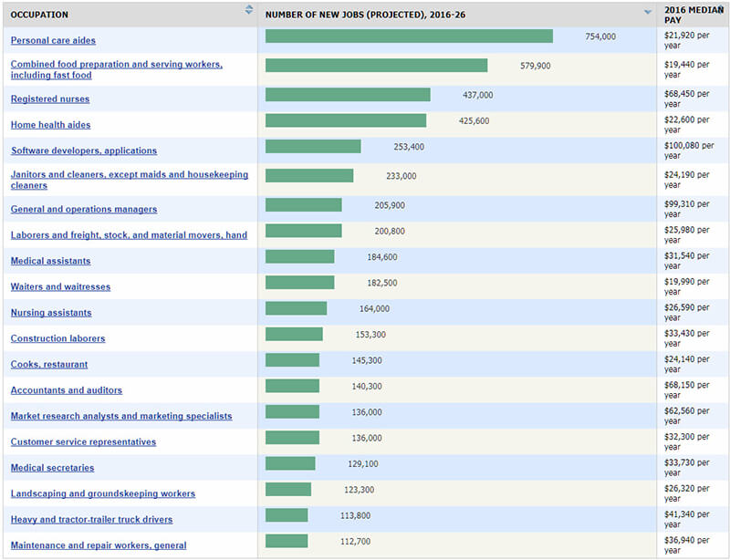Click the 129,100 jobs value
This screenshot has height=560, width=730.
[x=362, y=464]
